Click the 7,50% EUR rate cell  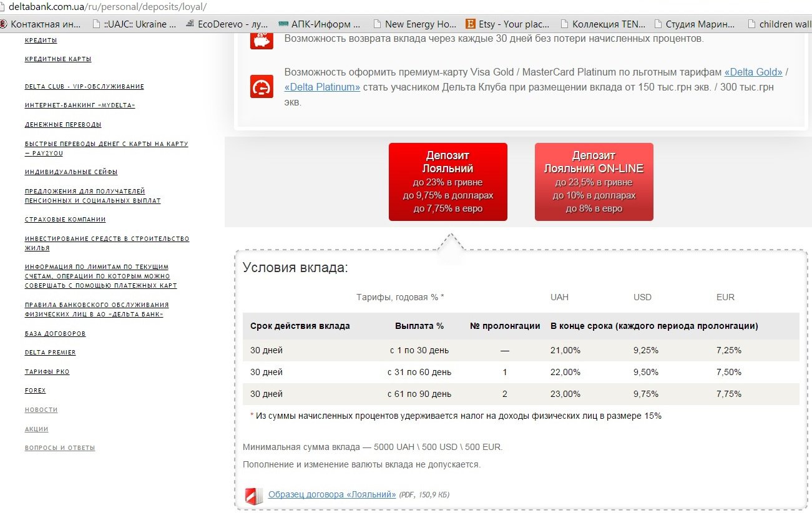coord(729,372)
